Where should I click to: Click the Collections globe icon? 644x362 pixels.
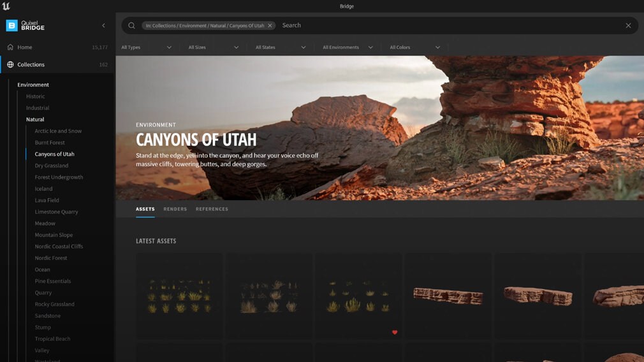(x=10, y=64)
